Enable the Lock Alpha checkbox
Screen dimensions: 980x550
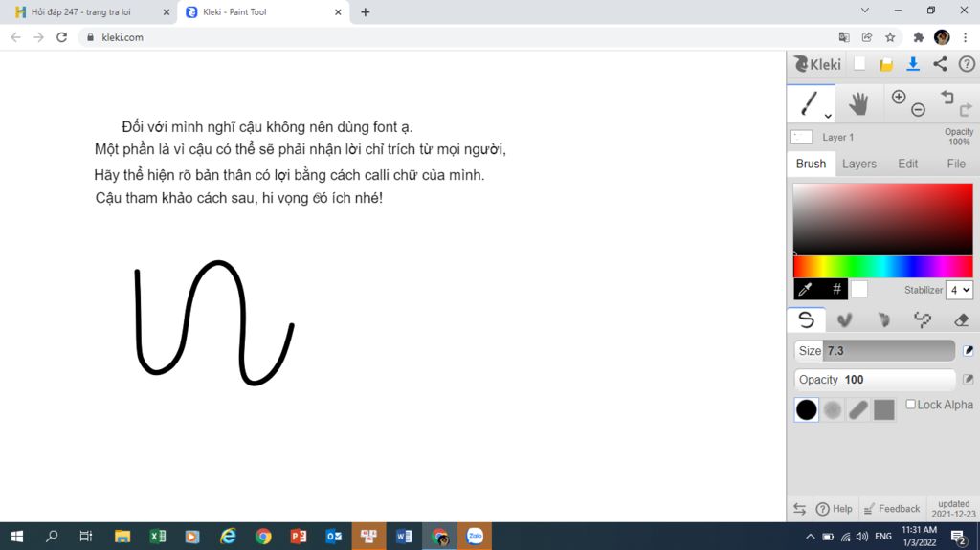[x=911, y=405]
